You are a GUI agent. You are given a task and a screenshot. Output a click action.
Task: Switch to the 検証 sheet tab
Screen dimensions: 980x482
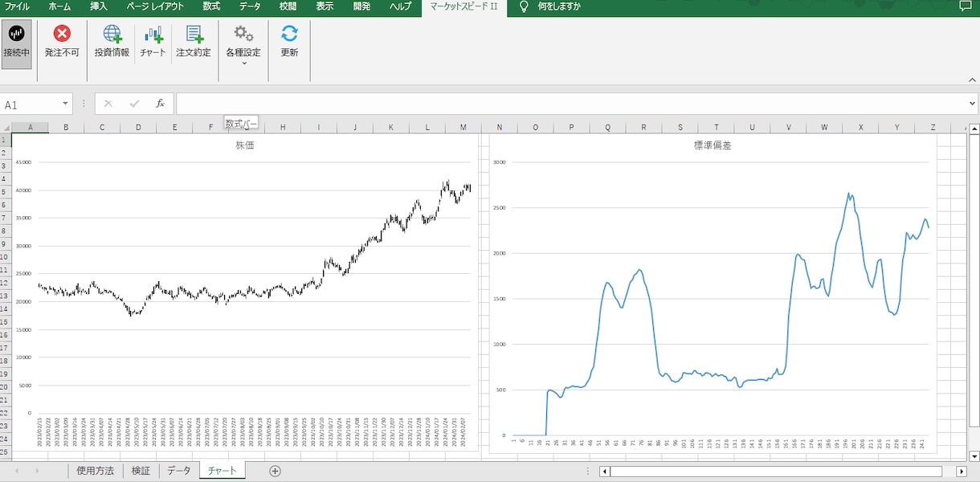tap(141, 471)
